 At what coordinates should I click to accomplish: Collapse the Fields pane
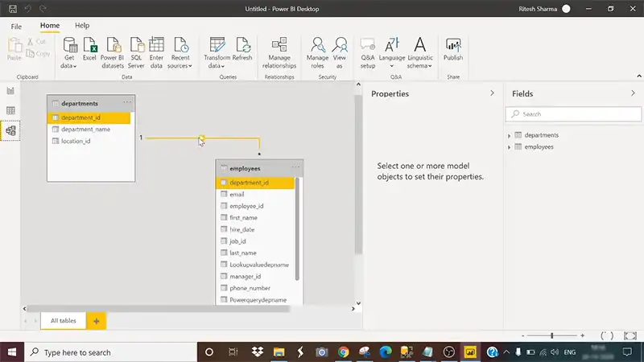pyautogui.click(x=633, y=93)
